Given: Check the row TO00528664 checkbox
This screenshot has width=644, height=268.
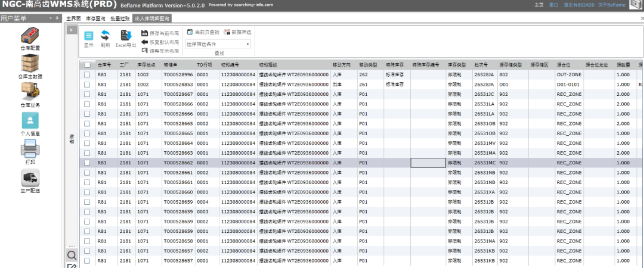Looking at the screenshot, I should click(x=87, y=144).
